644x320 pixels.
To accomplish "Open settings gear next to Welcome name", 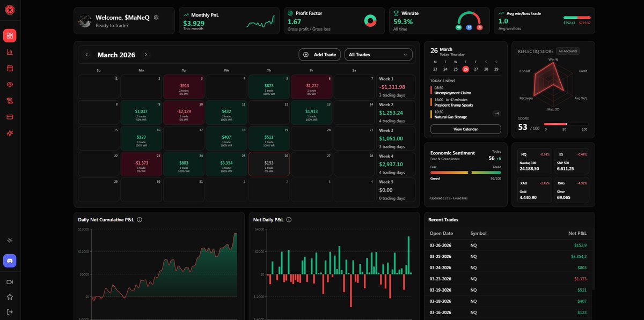I will point(156,17).
